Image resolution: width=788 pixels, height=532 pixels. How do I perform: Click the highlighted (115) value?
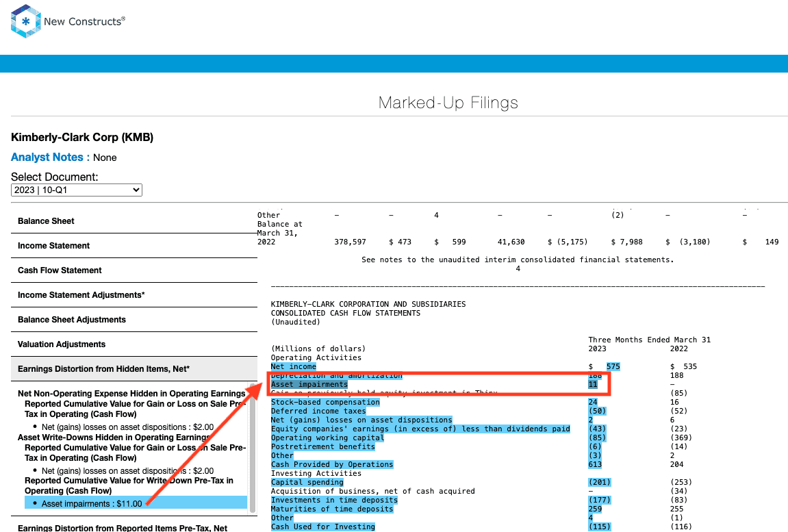point(600,527)
